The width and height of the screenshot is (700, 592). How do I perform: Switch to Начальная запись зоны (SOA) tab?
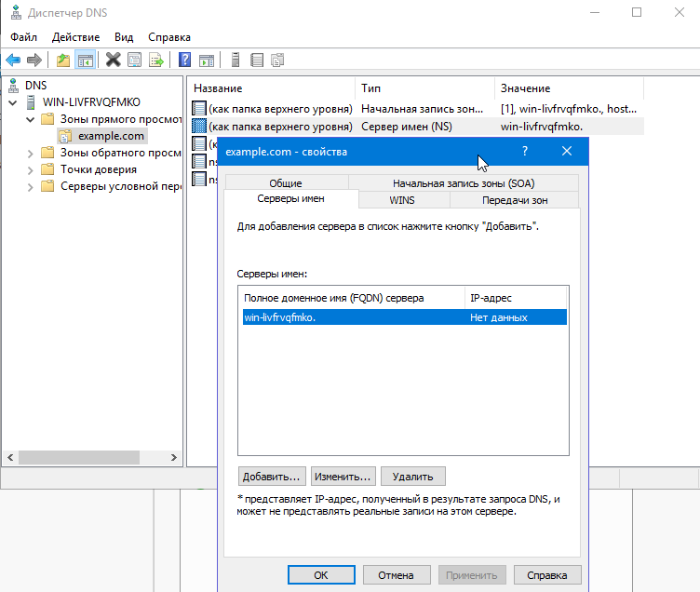(x=464, y=183)
